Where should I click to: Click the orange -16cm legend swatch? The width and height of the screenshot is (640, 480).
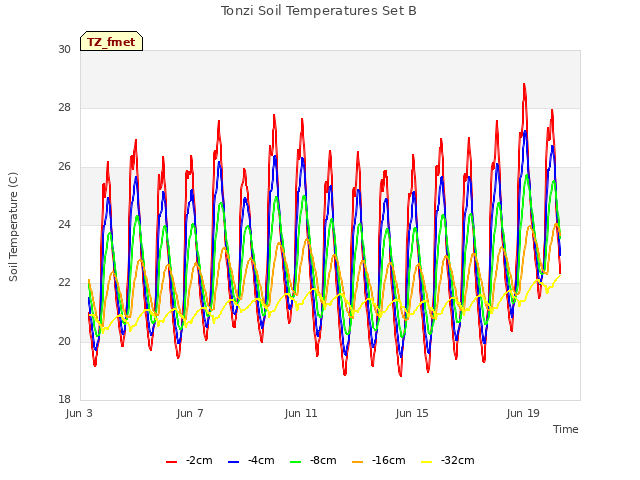(x=358, y=462)
